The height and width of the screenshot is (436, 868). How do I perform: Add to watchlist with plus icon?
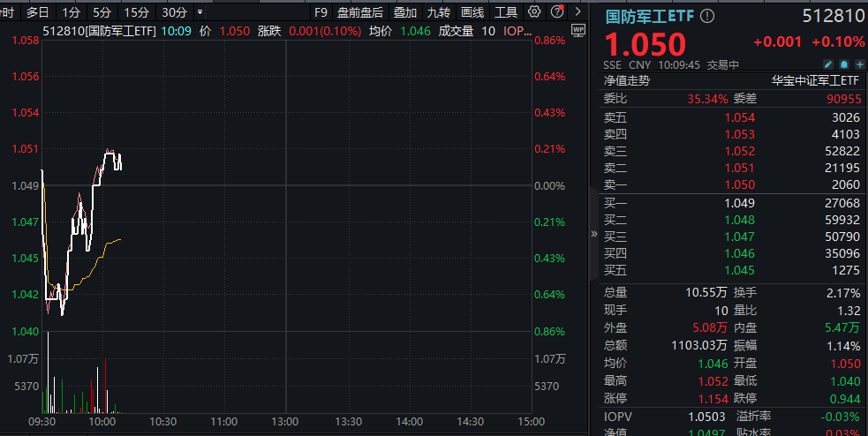(859, 64)
